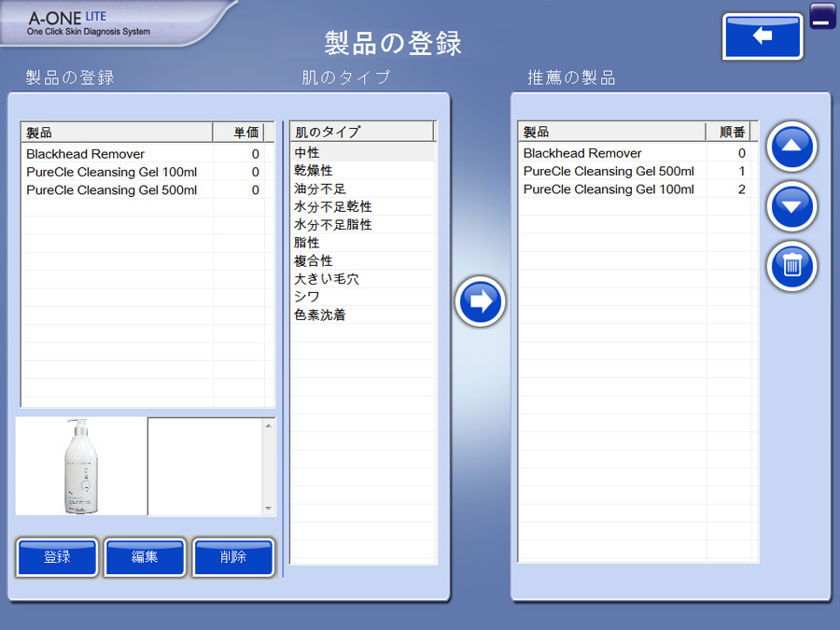Minimize the application window
Screen dimensions: 840x630
click(822, 17)
